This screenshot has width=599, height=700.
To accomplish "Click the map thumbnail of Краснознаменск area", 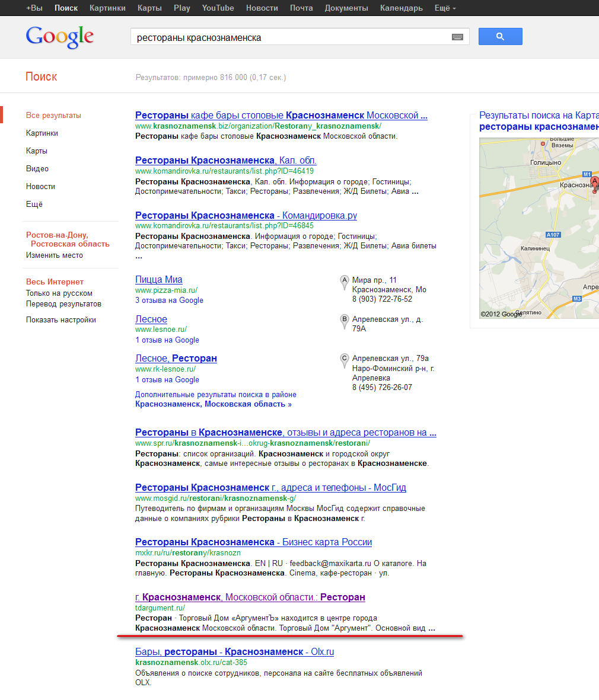I will [539, 228].
